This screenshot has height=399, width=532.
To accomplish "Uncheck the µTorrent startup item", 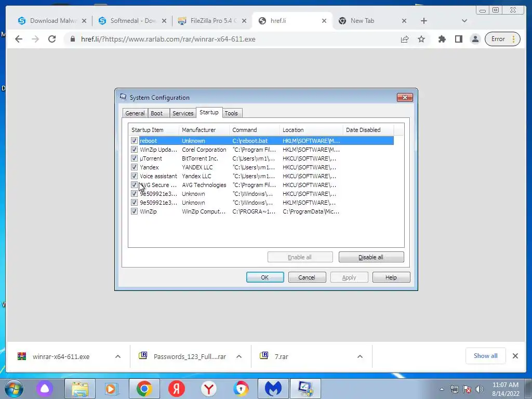I will point(134,158).
